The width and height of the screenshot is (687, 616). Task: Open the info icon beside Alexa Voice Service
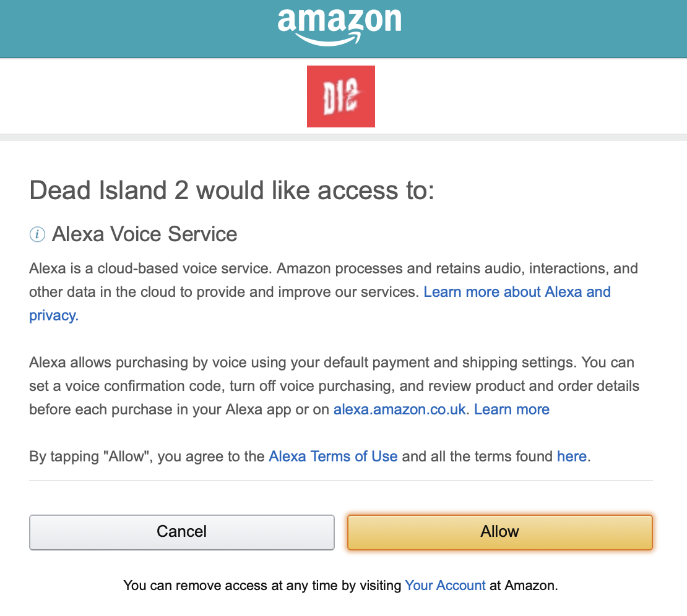click(37, 234)
